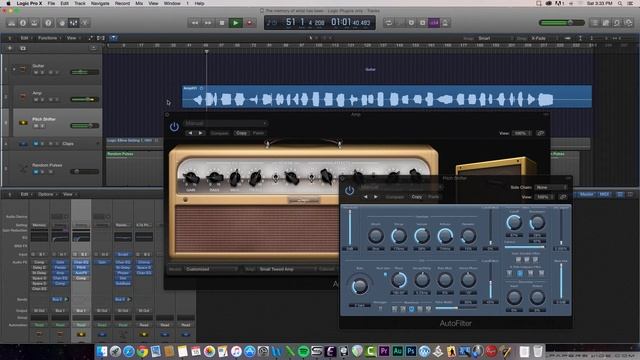Open the Note Pads panel

pos(606,23)
